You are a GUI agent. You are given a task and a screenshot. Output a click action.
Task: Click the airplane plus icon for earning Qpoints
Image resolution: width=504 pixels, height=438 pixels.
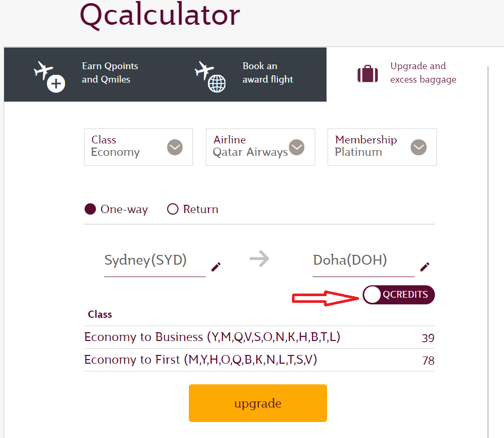click(50, 76)
